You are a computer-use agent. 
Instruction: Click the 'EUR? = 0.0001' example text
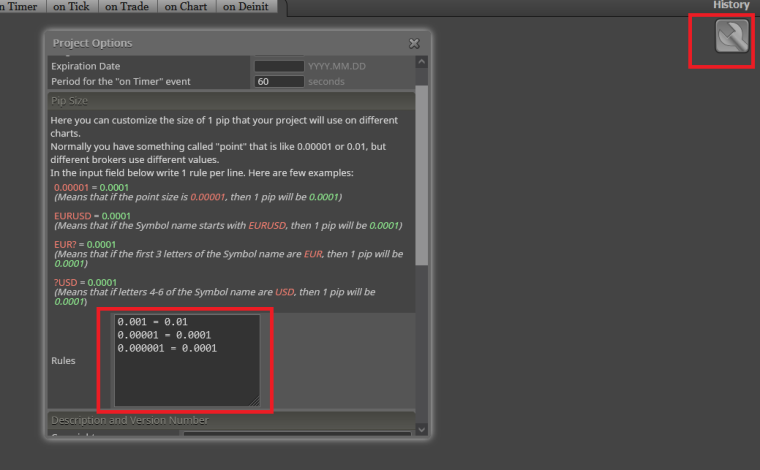click(85, 244)
